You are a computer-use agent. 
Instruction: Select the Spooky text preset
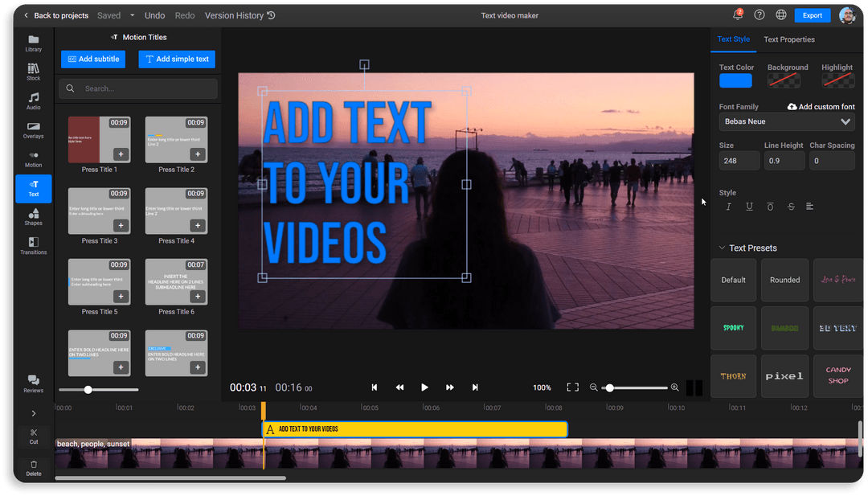click(734, 328)
